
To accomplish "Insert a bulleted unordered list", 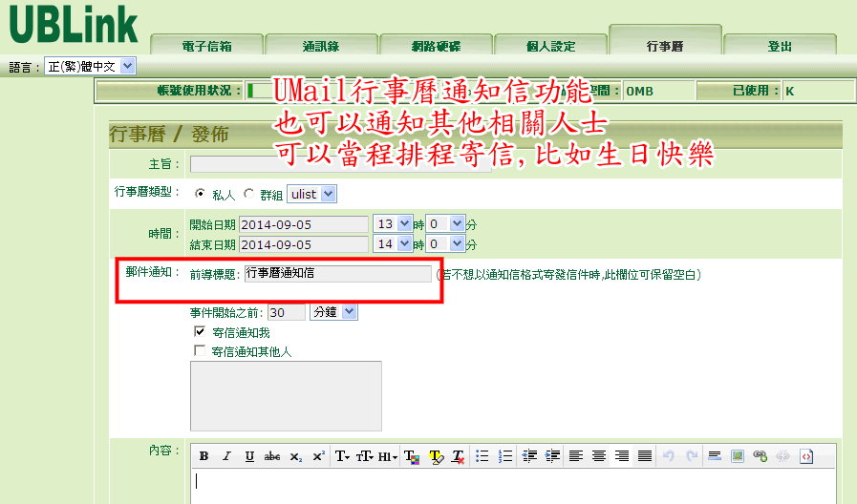I will pyautogui.click(x=482, y=456).
